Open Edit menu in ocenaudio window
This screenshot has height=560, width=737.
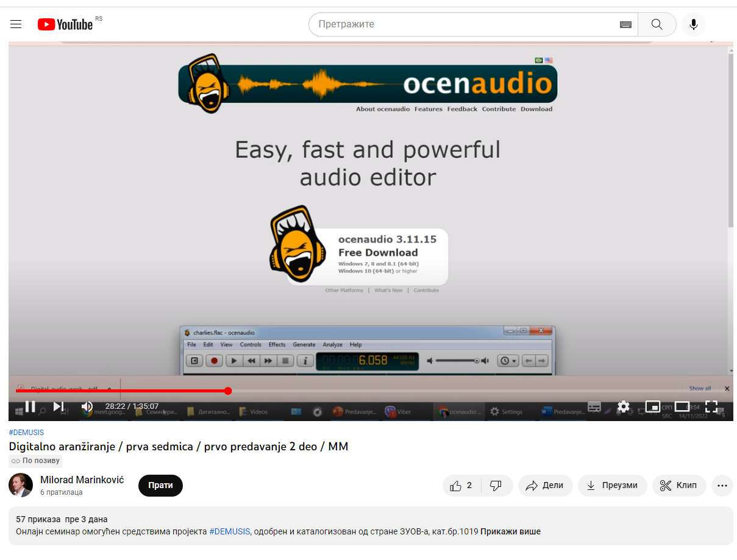(208, 345)
